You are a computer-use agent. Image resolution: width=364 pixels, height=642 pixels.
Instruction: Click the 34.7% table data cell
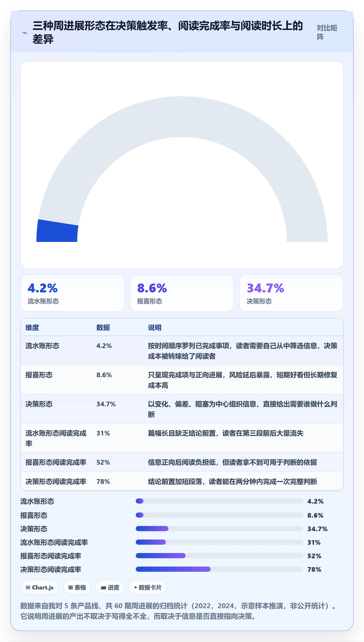(106, 404)
